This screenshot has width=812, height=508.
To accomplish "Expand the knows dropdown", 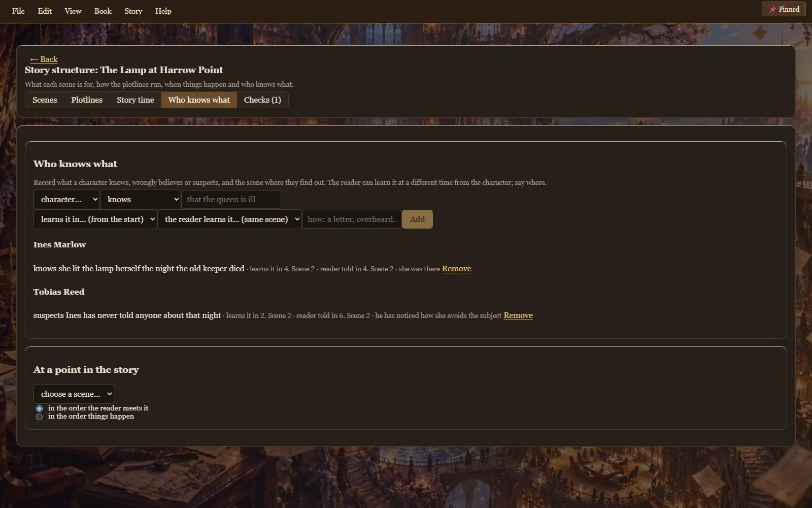I will 141,199.
